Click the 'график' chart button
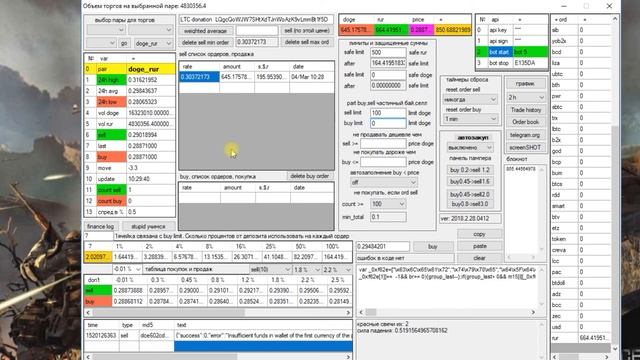 coord(526,84)
